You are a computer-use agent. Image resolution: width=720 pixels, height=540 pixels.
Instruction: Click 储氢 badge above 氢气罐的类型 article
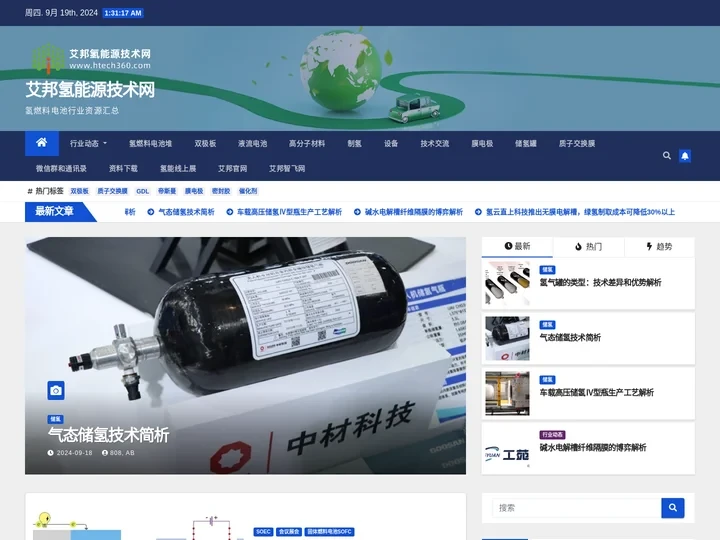click(547, 270)
